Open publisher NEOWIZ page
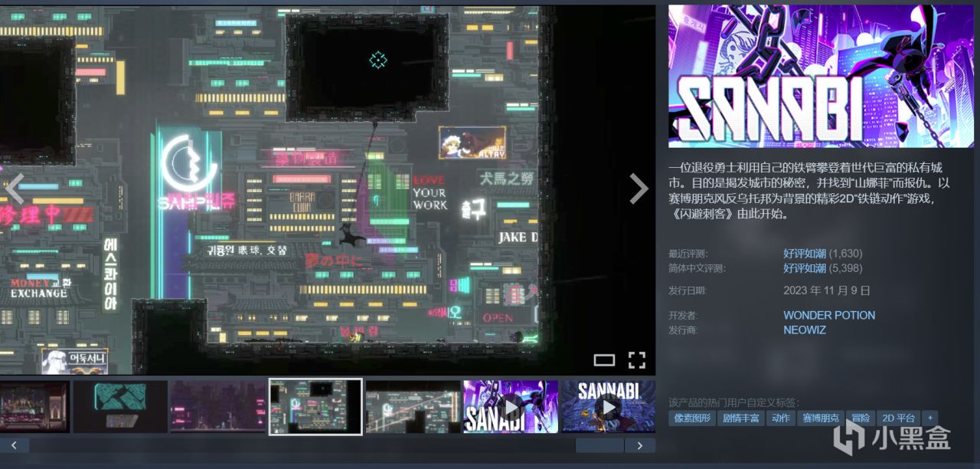 [x=805, y=330]
